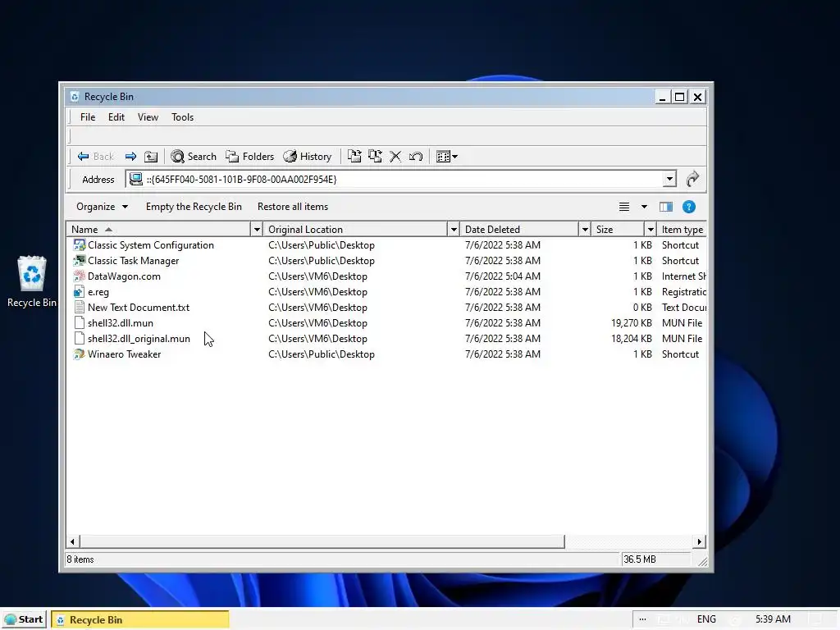Select the Winaero Tweaker item icon

(80, 354)
